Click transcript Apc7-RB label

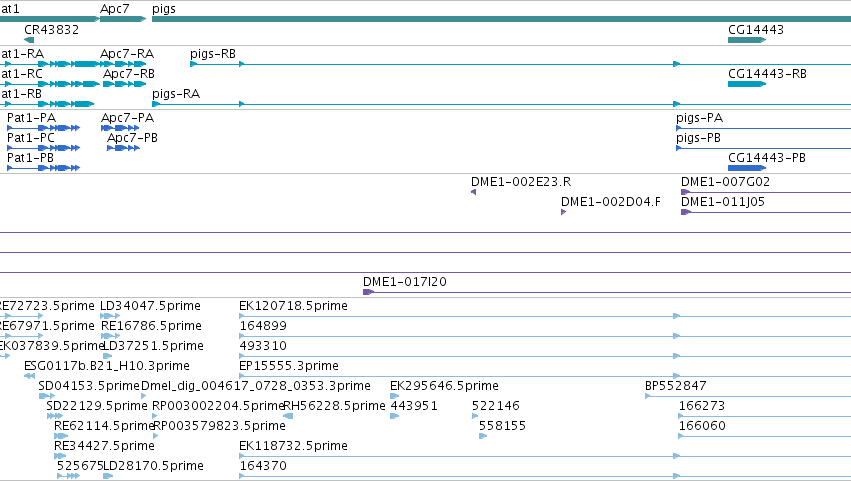(x=129, y=73)
